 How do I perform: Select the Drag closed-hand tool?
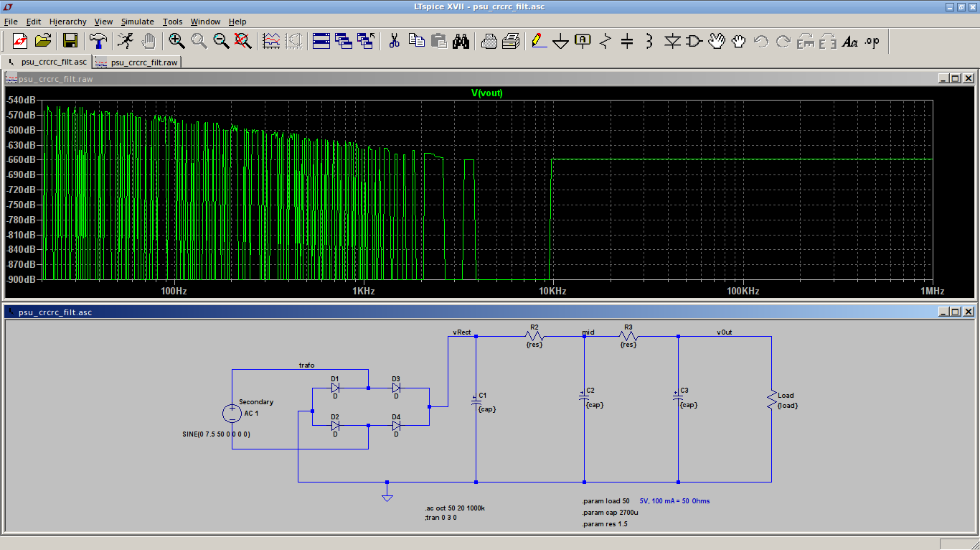coord(739,41)
